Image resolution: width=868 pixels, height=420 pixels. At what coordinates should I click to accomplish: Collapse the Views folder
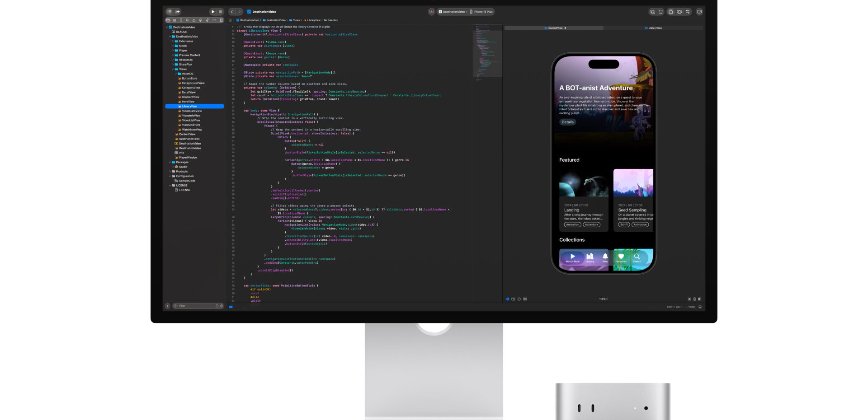pyautogui.click(x=173, y=69)
